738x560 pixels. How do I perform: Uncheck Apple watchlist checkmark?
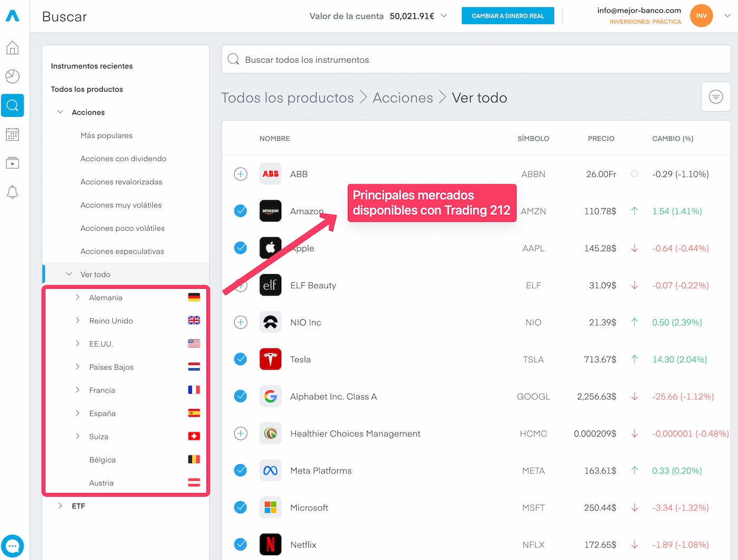point(240,248)
